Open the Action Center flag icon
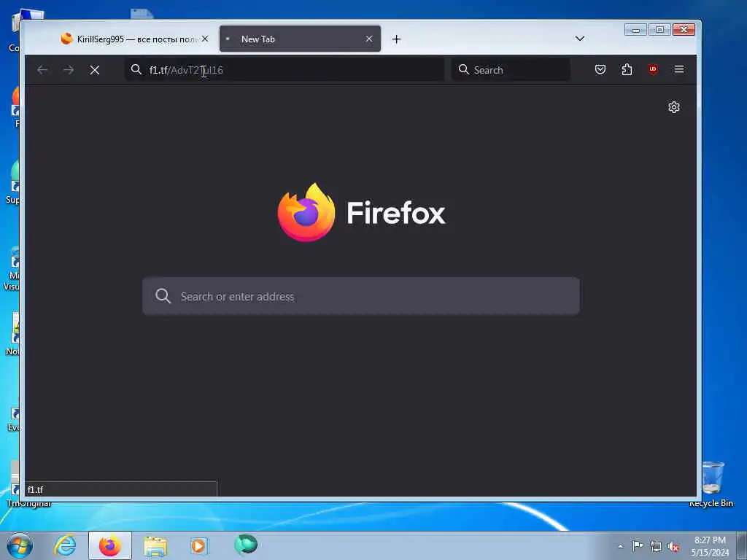 (638, 546)
